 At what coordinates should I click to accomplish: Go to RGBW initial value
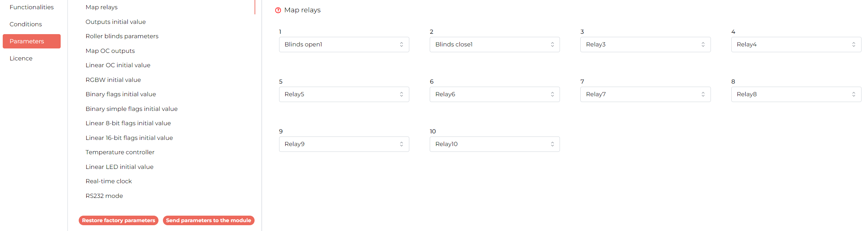pyautogui.click(x=113, y=80)
